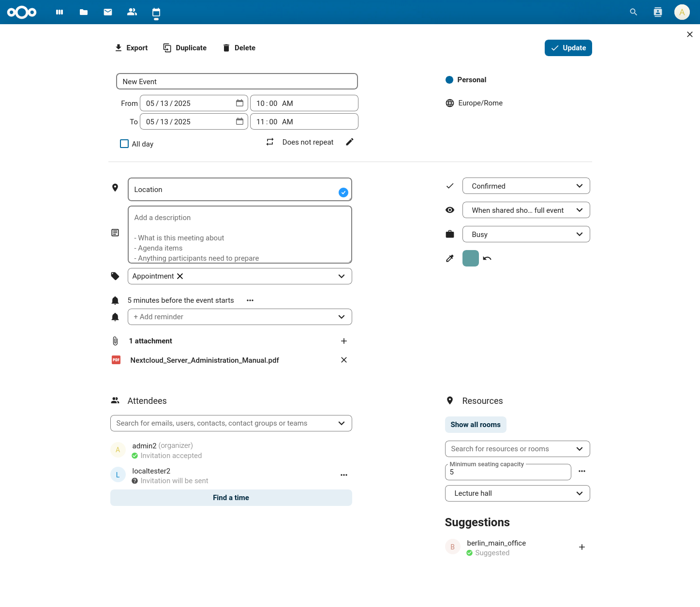Click Duplicate in the event actions

(x=185, y=48)
